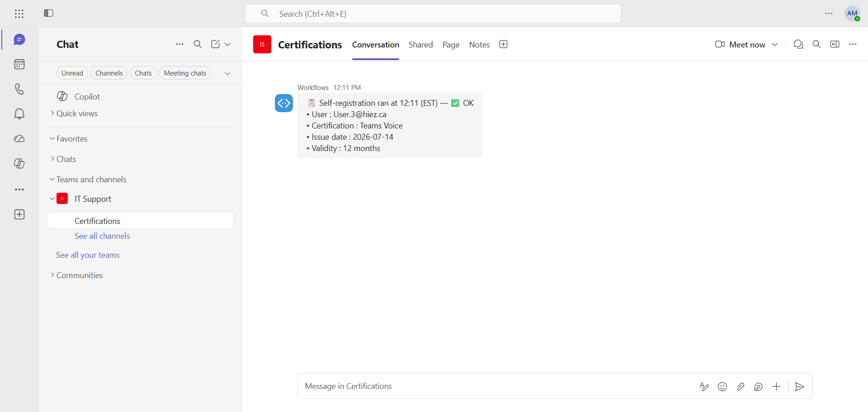Search in the Certifications channel

tap(816, 44)
